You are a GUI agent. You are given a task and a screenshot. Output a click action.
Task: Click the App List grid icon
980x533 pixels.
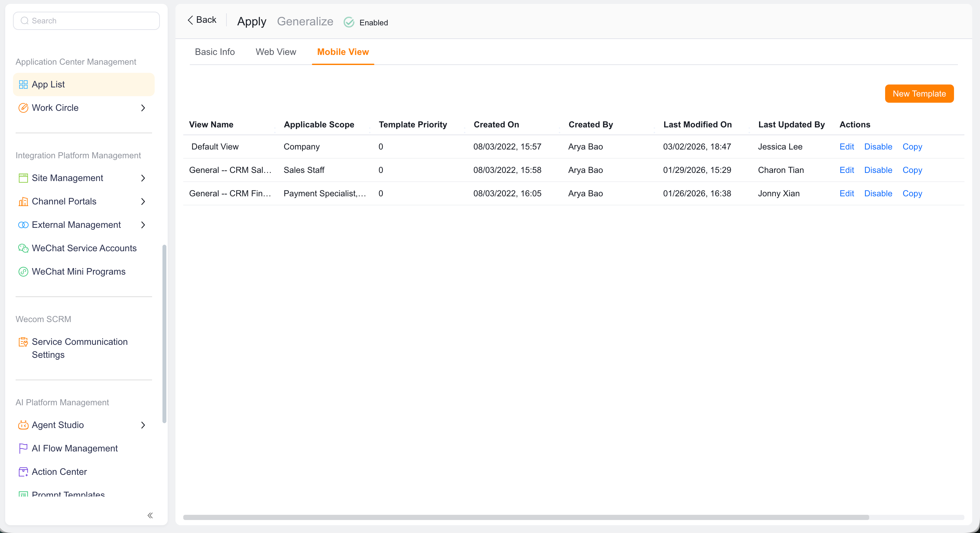23,84
